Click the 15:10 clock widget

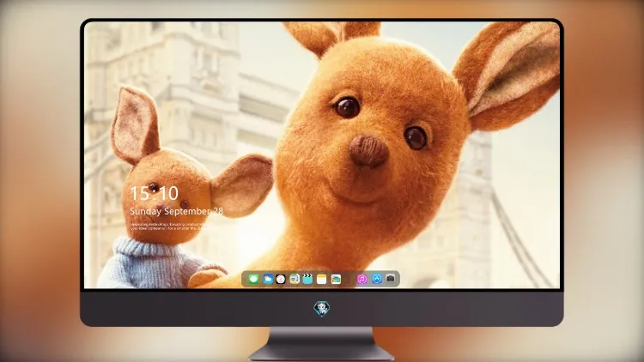[154, 193]
